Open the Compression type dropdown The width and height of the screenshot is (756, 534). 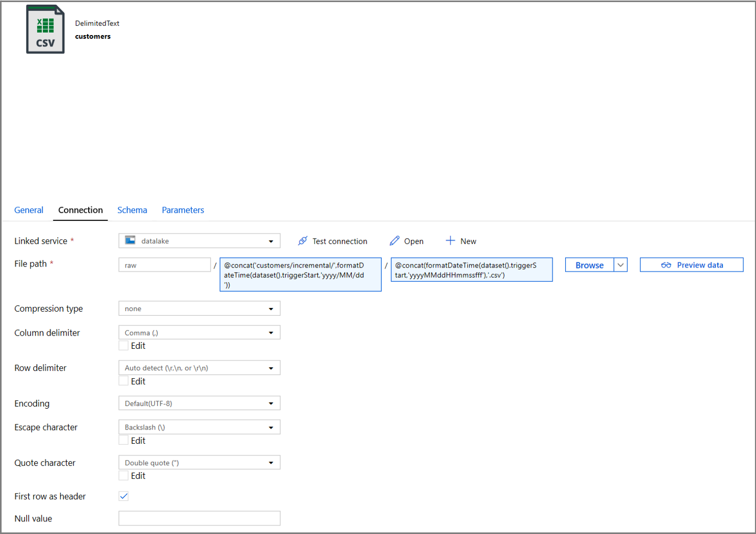point(272,308)
